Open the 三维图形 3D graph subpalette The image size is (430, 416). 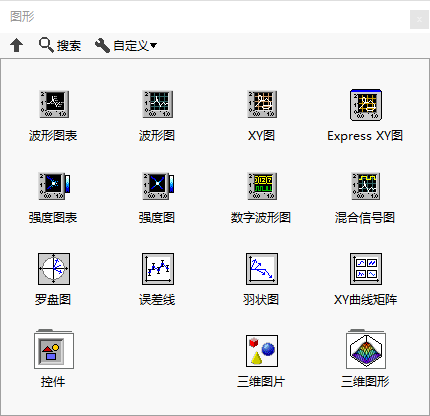[x=366, y=349]
